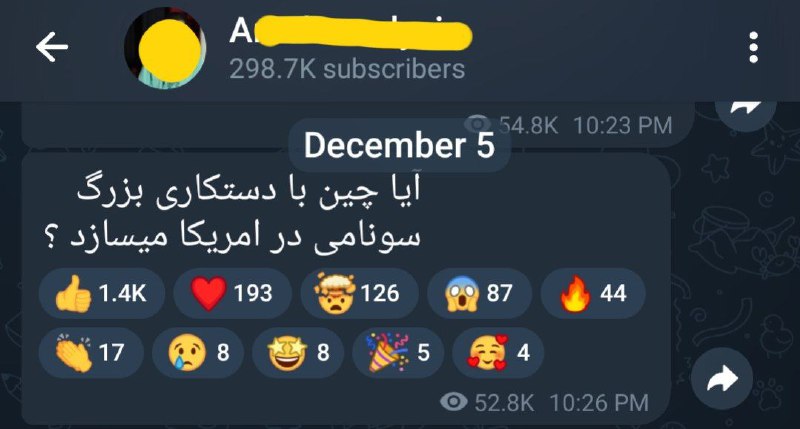The image size is (800, 429).
Task: Forward the 10:23 PM message above
Action: [x=745, y=110]
